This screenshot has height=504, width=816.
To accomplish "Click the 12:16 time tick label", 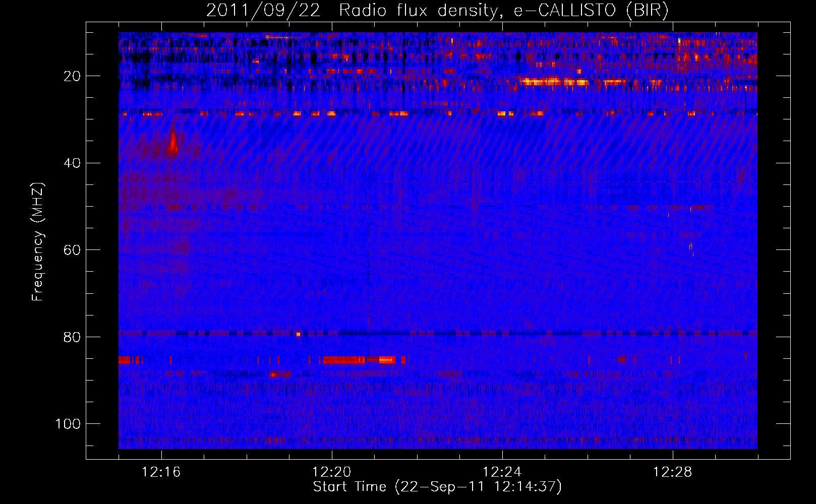I will tap(161, 472).
